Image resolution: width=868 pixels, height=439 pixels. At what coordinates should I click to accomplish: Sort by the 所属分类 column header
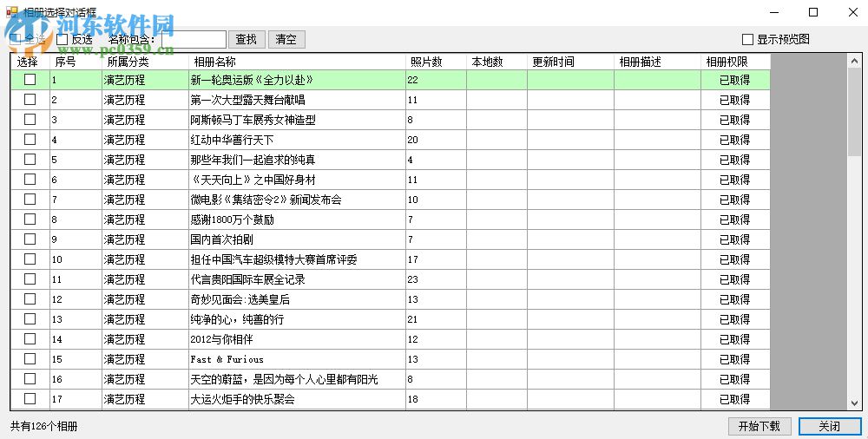point(145,62)
